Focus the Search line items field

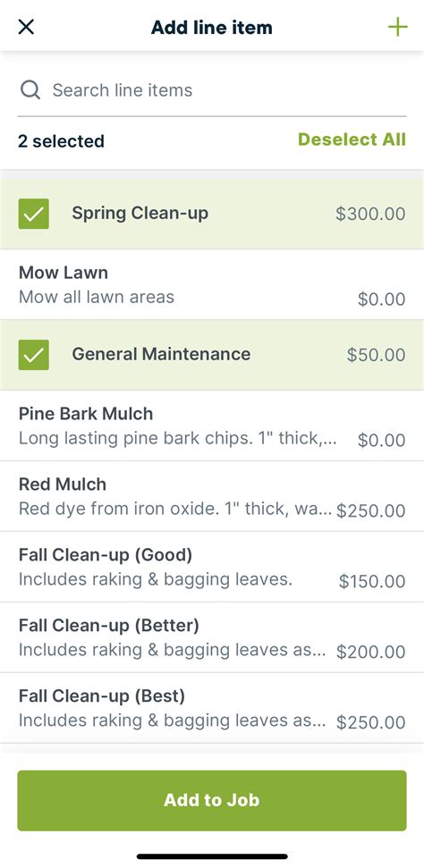[x=212, y=90]
